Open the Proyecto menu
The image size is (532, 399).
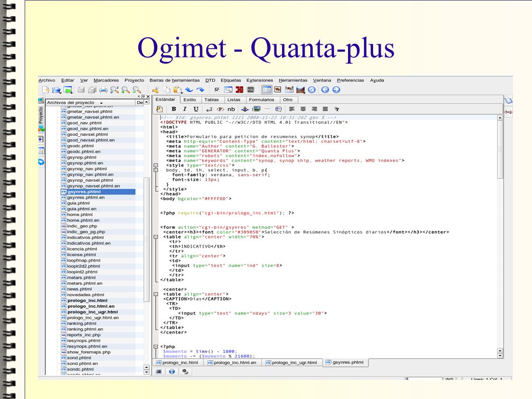point(134,81)
